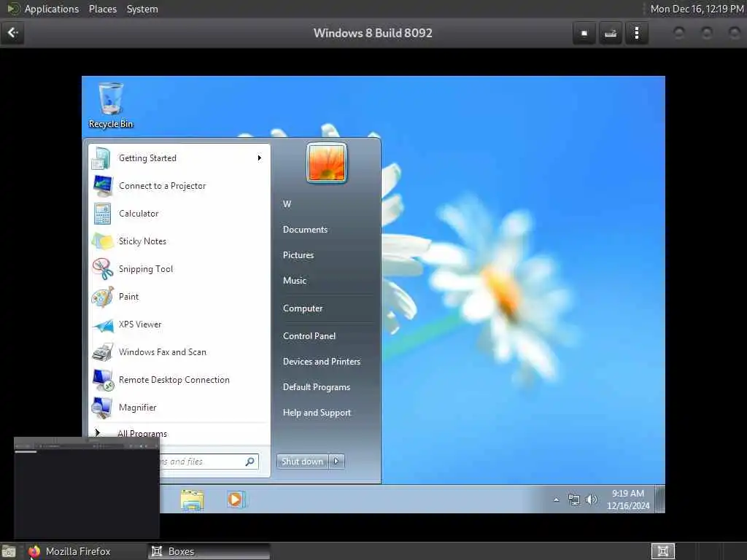Open Control Panel
Image resolution: width=747 pixels, height=560 pixels.
tap(309, 336)
